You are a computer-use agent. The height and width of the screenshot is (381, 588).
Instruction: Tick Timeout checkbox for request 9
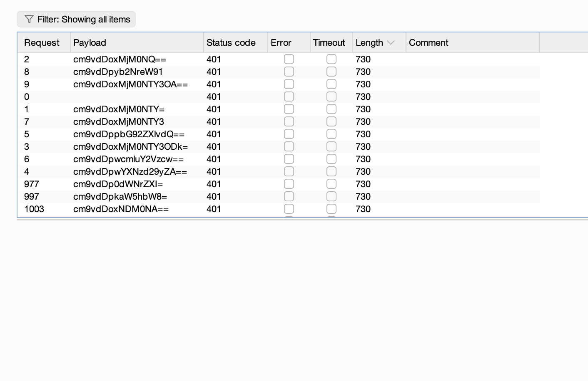click(x=331, y=84)
